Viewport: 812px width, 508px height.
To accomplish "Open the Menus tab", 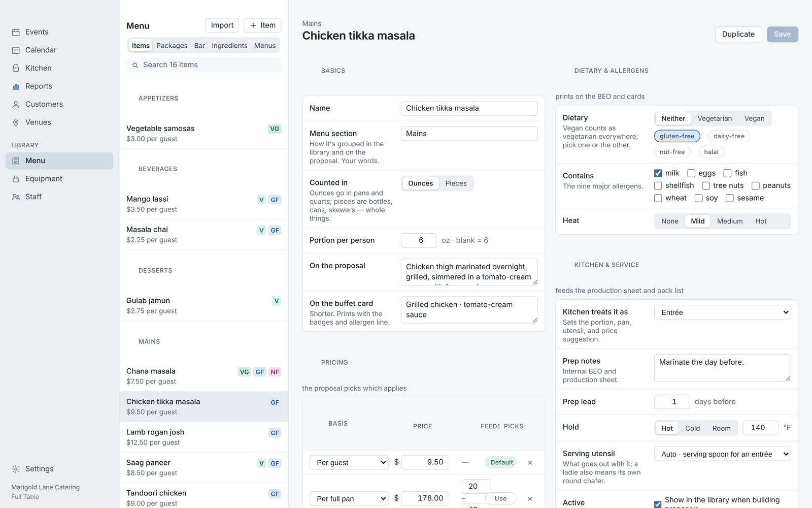I will coord(265,46).
